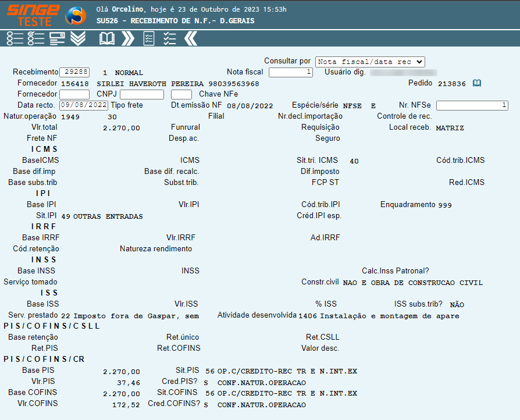Click the check-marks-with-lines toolbar icon
Image resolution: width=520 pixels, height=420 pixels.
(170, 38)
